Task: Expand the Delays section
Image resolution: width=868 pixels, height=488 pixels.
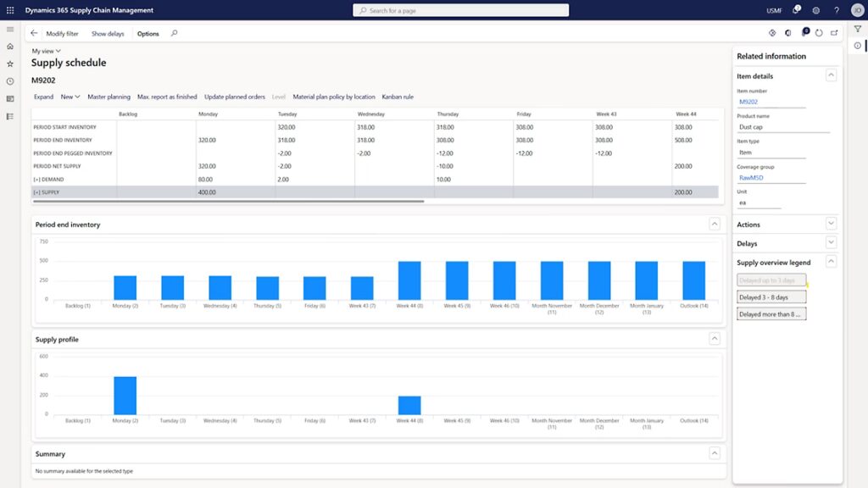Action: pos(831,243)
